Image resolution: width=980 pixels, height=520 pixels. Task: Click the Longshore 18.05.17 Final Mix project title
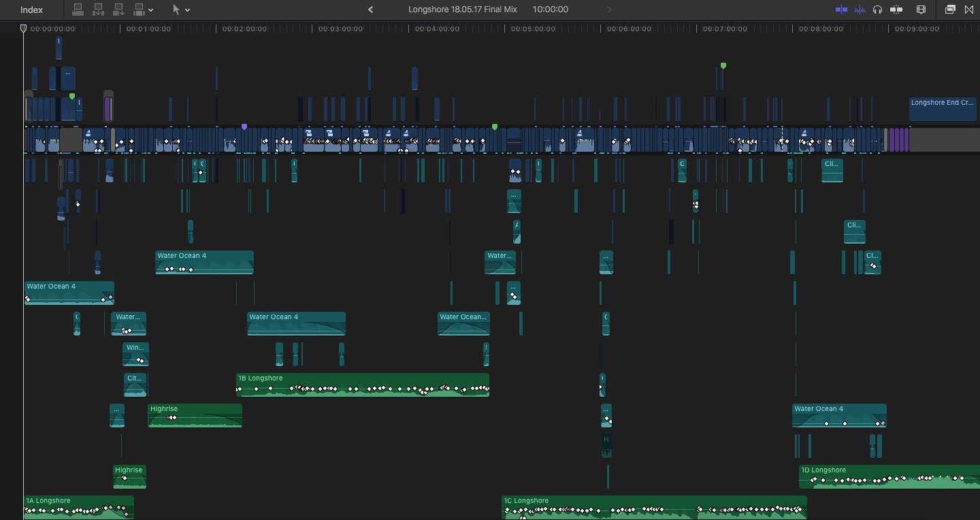(462, 10)
